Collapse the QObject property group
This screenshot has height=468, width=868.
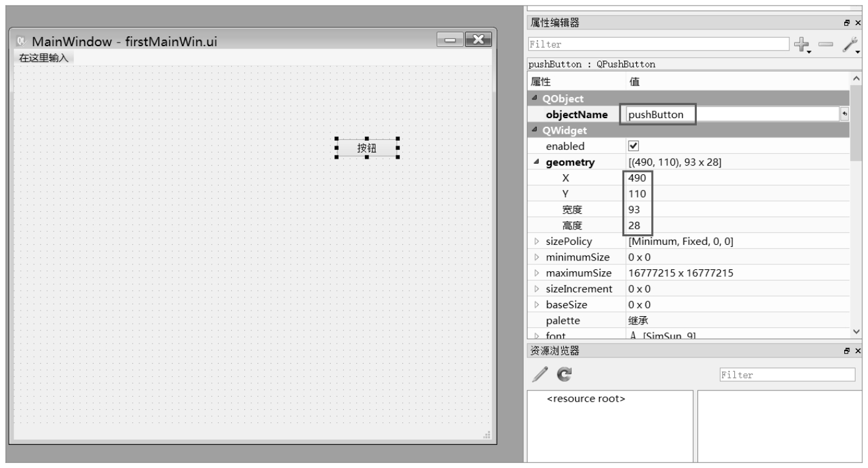(x=535, y=99)
